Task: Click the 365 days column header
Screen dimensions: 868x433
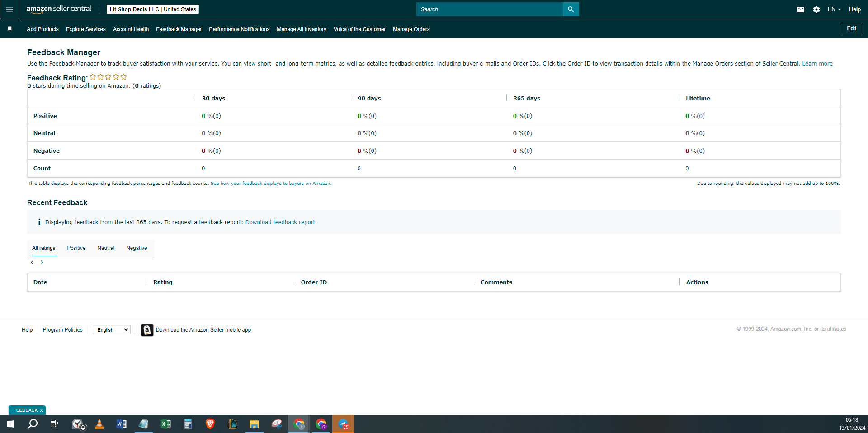Action: pos(527,98)
